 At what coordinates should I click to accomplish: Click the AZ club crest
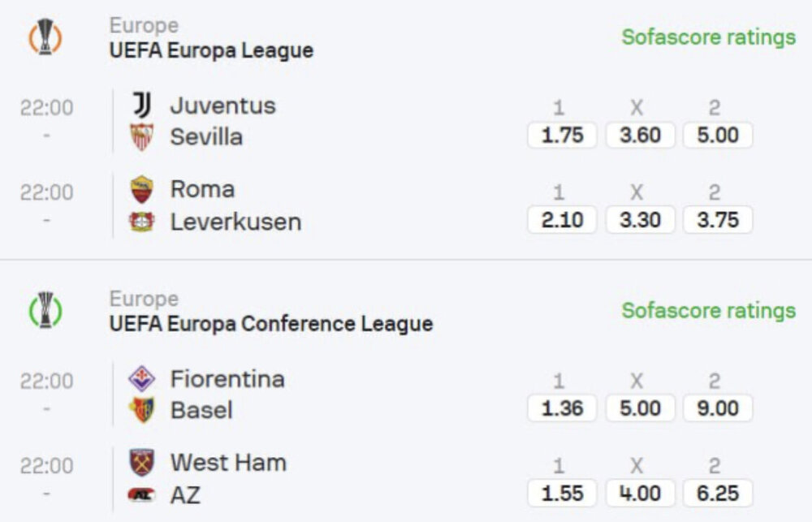(142, 494)
